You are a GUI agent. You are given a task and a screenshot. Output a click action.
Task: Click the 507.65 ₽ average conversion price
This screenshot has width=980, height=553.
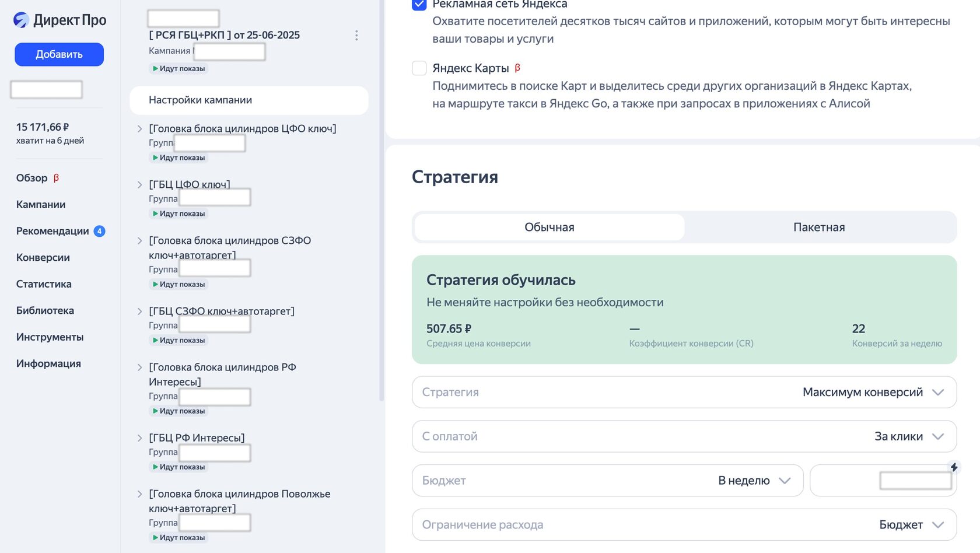[x=449, y=328]
